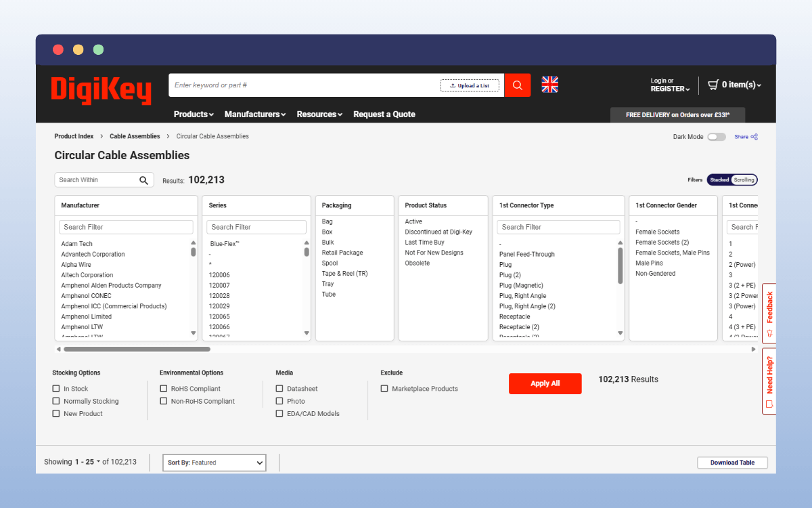Expand the Products menu

pos(193,114)
